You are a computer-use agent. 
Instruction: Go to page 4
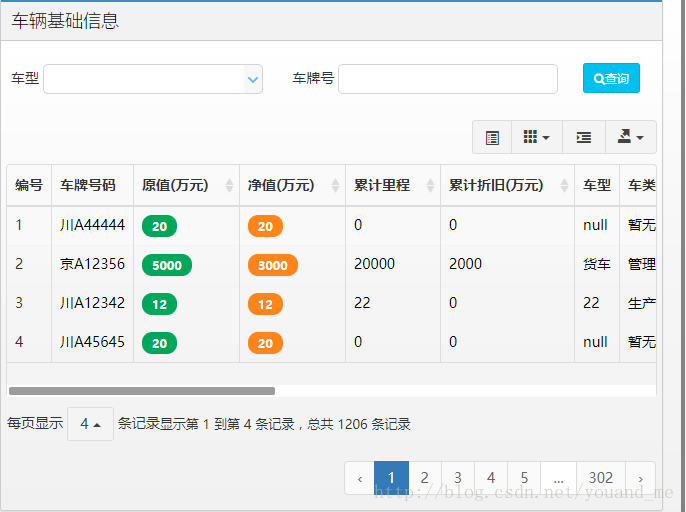click(491, 478)
